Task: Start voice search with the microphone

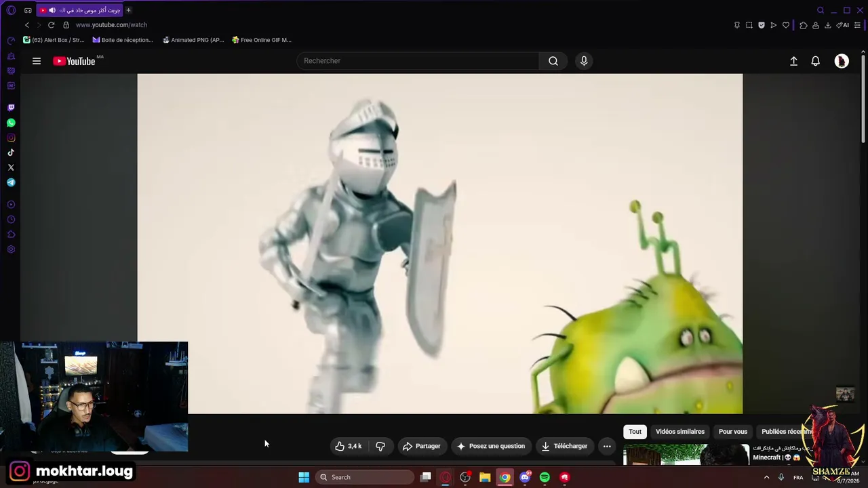Action: point(584,61)
